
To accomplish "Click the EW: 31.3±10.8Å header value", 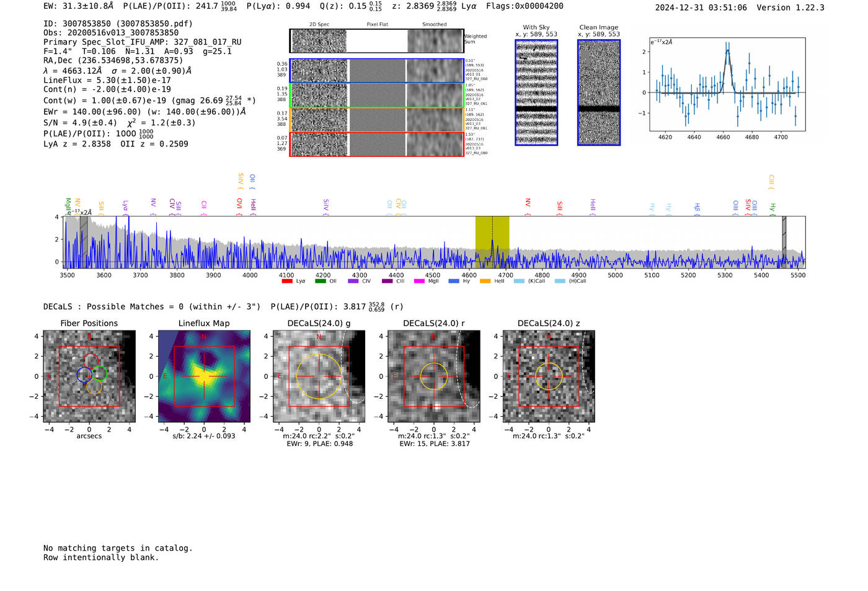I will [x=79, y=6].
